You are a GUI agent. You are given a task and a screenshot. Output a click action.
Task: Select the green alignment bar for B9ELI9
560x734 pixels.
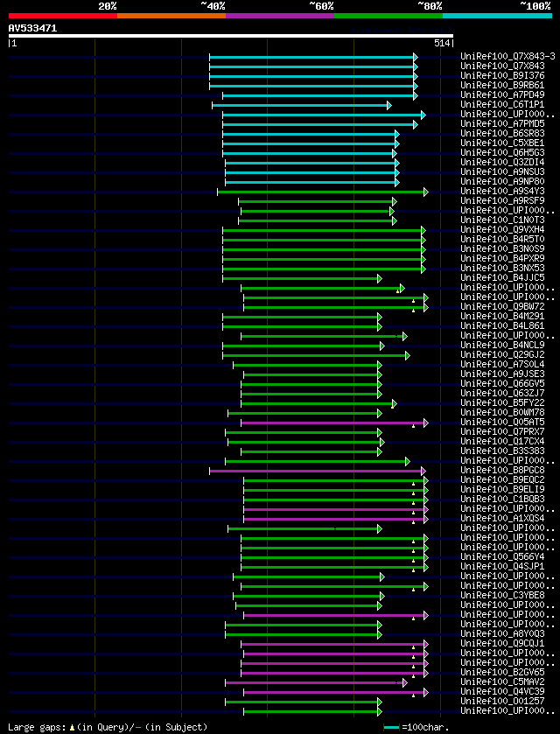[x=336, y=490]
